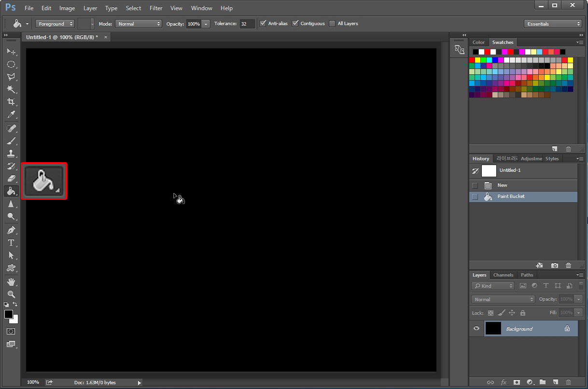The height and width of the screenshot is (389, 588).
Task: Open the Image menu
Action: click(67, 8)
